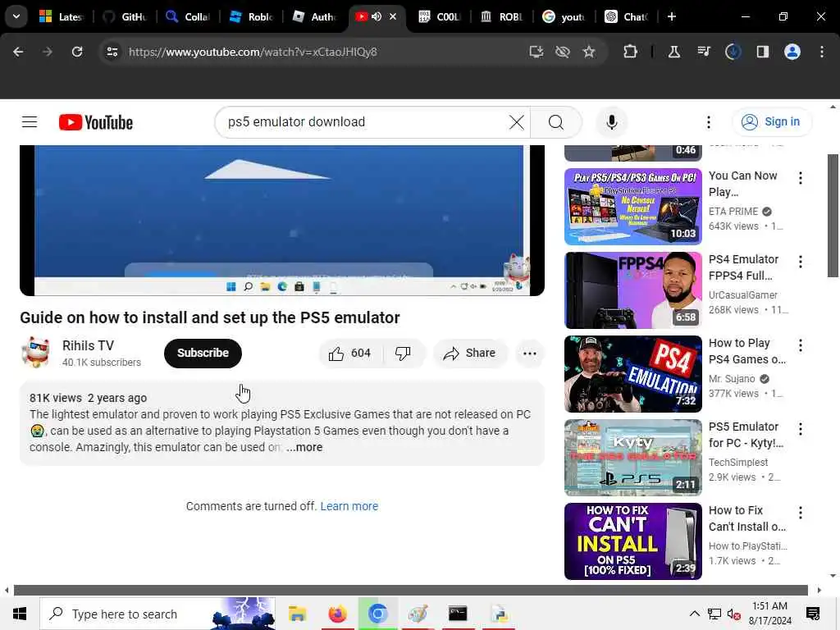Open File Explorer from taskbar
The width and height of the screenshot is (840, 630).
point(297,614)
